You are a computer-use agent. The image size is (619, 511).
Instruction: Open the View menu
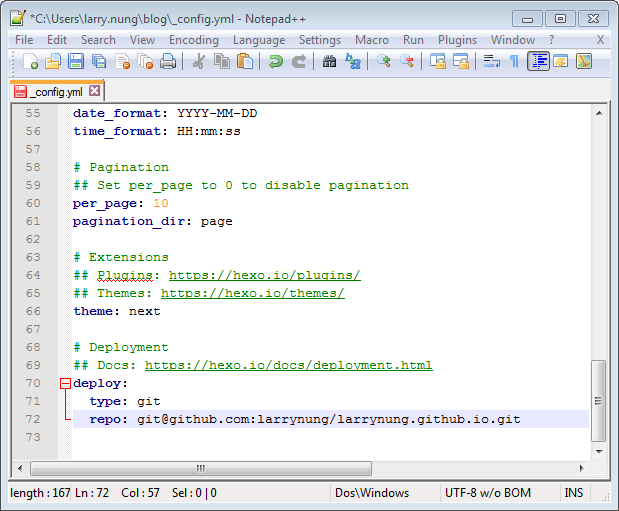pos(142,40)
